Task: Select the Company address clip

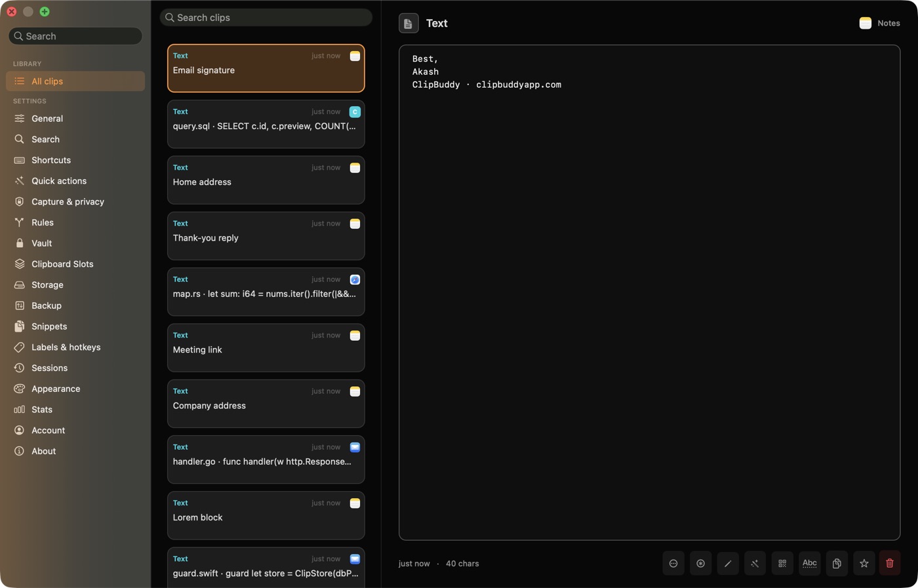Action: 266,404
